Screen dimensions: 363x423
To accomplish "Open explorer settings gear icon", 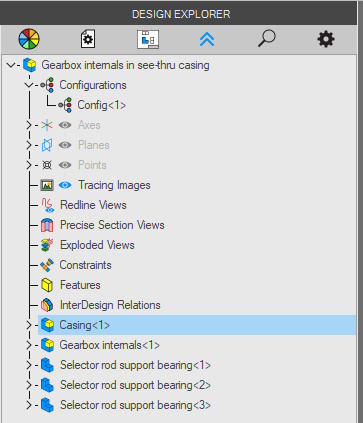I will [326, 39].
